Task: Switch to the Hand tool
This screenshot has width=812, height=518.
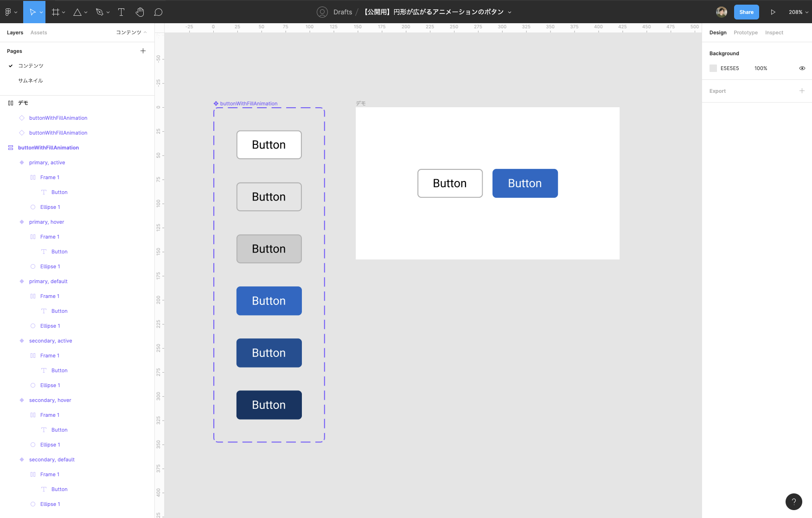Action: [x=140, y=12]
